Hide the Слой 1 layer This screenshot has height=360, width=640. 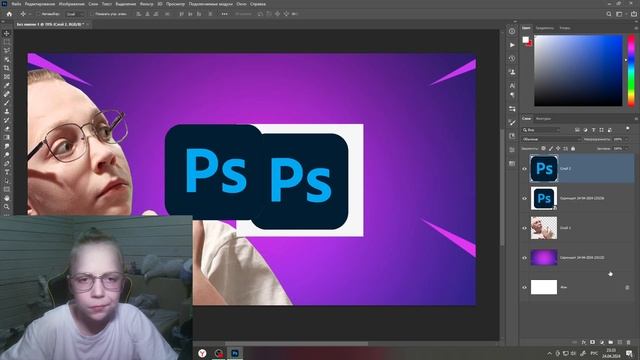524,228
